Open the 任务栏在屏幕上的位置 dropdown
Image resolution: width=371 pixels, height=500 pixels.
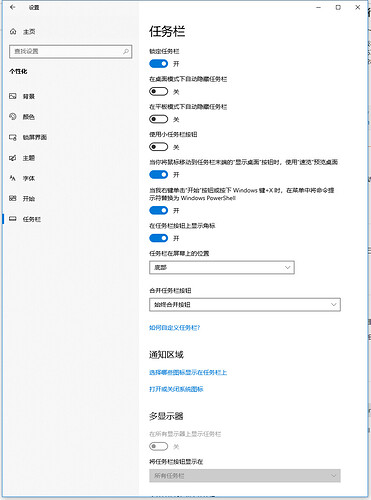[x=222, y=267]
